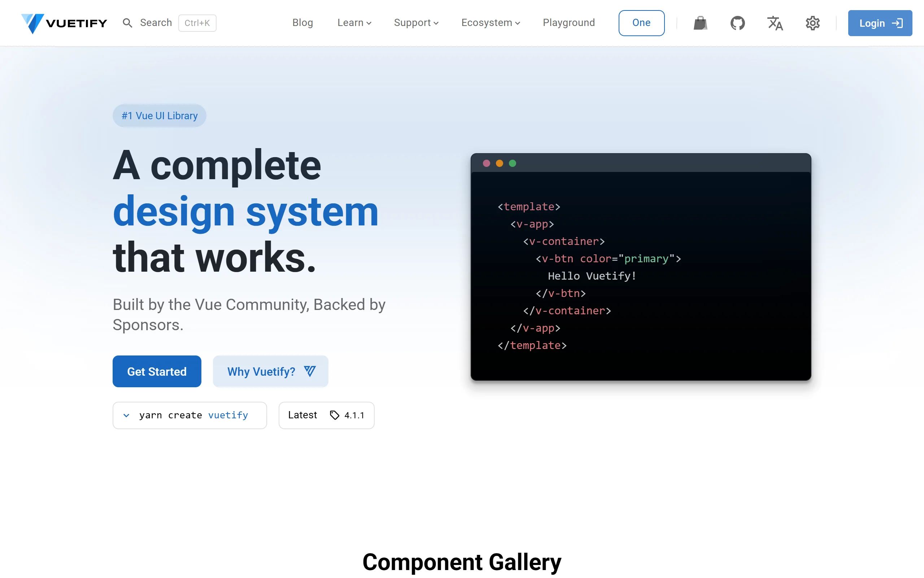
Task: Open the Playground link
Action: 569,23
